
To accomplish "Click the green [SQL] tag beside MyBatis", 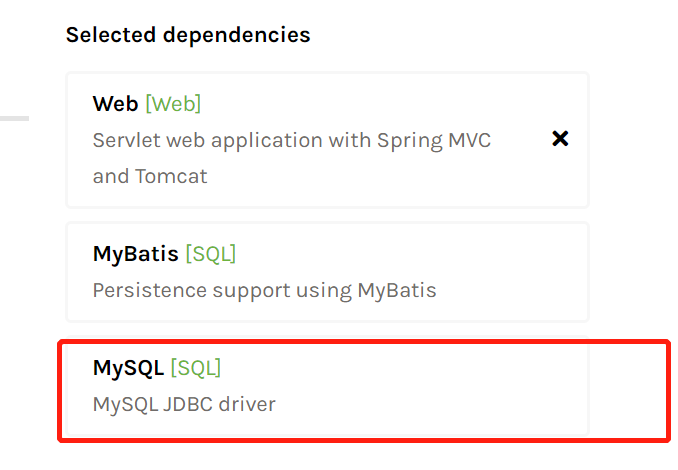I will (210, 254).
